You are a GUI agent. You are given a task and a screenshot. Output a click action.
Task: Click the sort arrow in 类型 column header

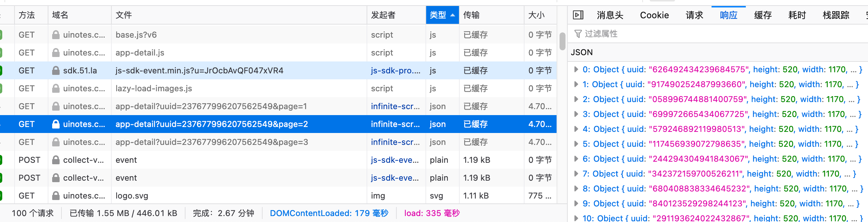click(453, 15)
